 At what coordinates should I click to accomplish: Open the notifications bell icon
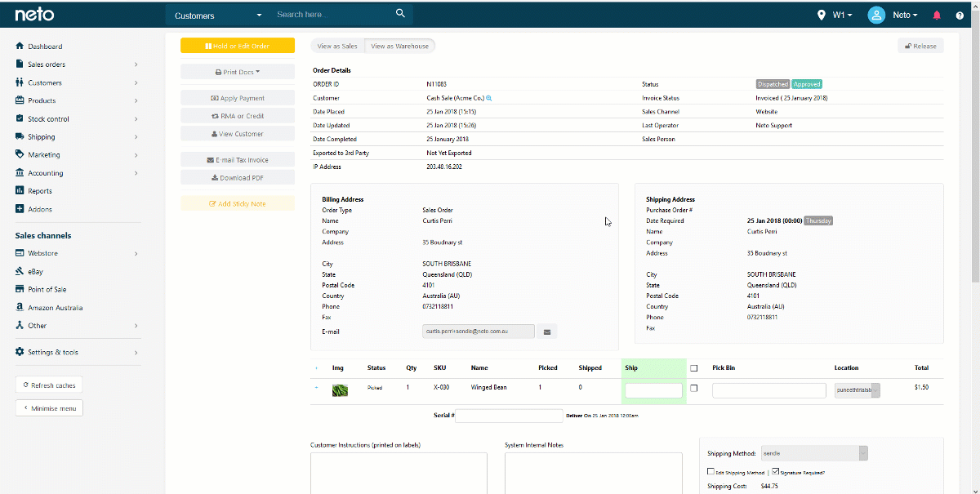pyautogui.click(x=937, y=16)
